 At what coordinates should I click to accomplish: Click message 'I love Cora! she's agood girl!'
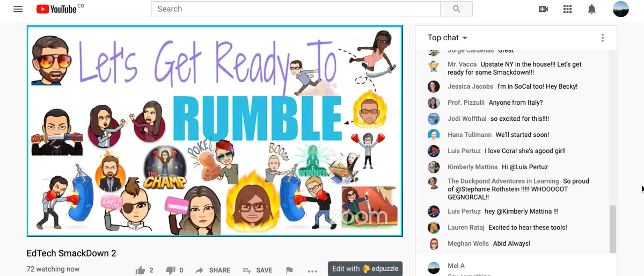(525, 151)
